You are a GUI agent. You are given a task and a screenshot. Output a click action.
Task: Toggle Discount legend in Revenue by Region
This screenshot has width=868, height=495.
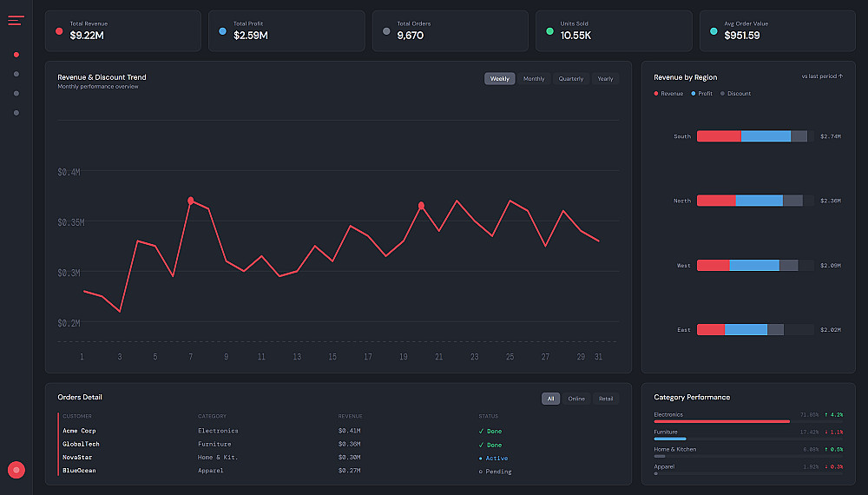[736, 94]
